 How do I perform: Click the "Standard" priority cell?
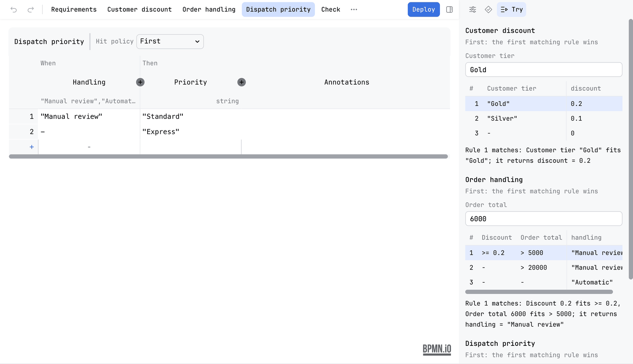191,117
